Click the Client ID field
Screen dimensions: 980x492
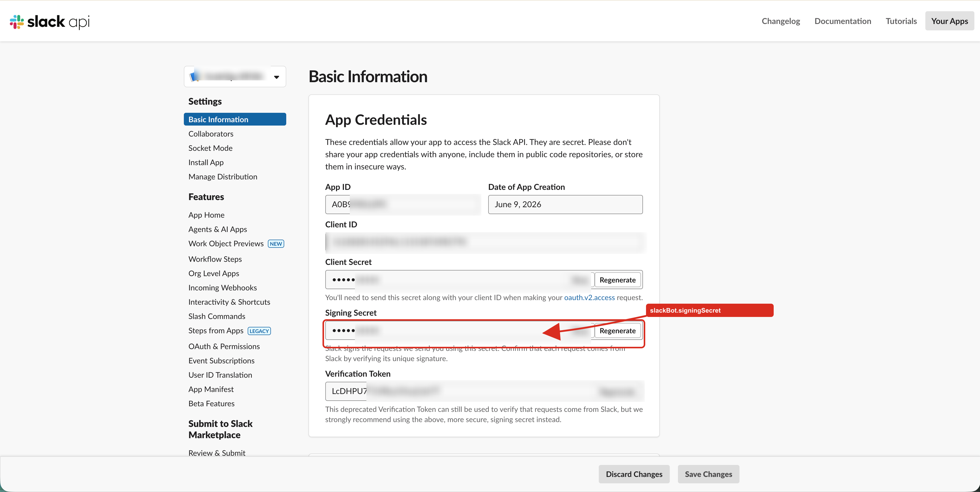pyautogui.click(x=484, y=242)
